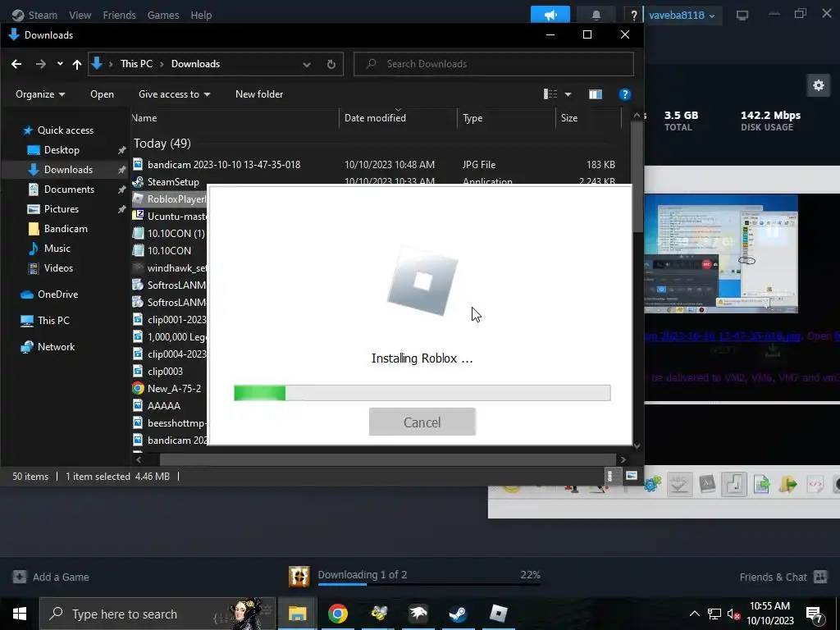
Task: Open Chrome from the taskbar
Action: coord(337,614)
